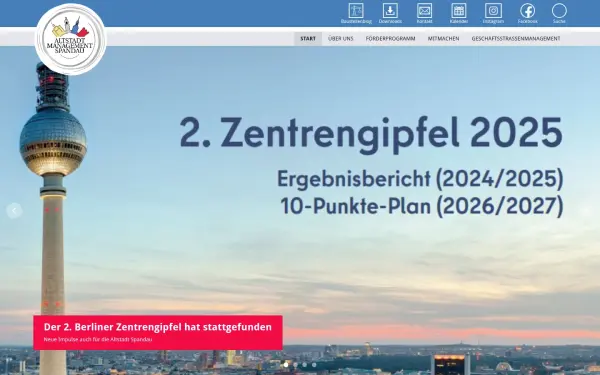The image size is (600, 375).
Task: Open the Kalender icon
Action: click(x=458, y=11)
